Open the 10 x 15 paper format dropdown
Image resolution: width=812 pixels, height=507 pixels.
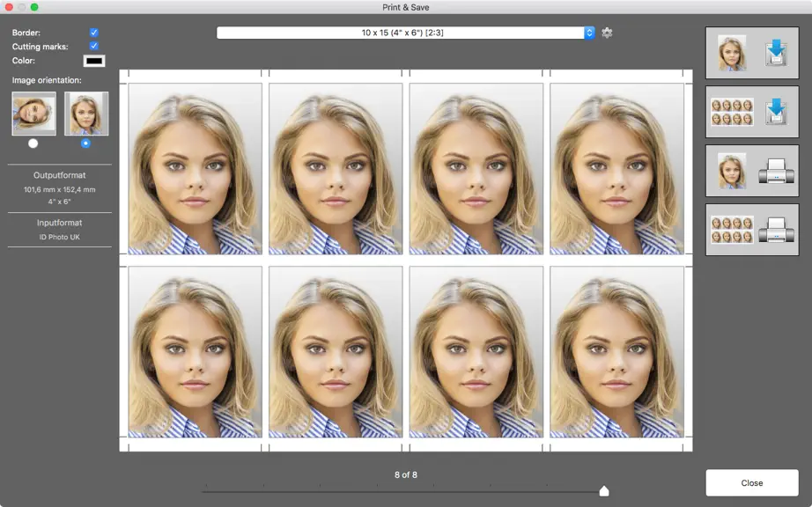[405, 33]
